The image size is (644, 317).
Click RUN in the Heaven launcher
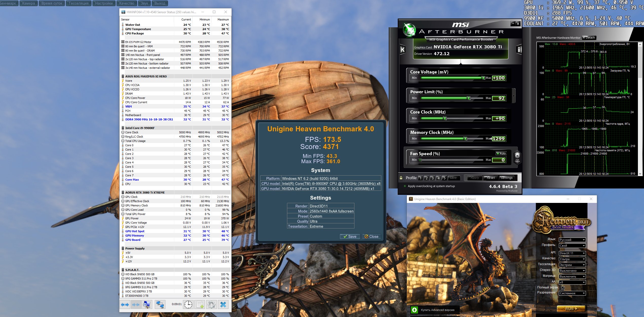pos(571,309)
